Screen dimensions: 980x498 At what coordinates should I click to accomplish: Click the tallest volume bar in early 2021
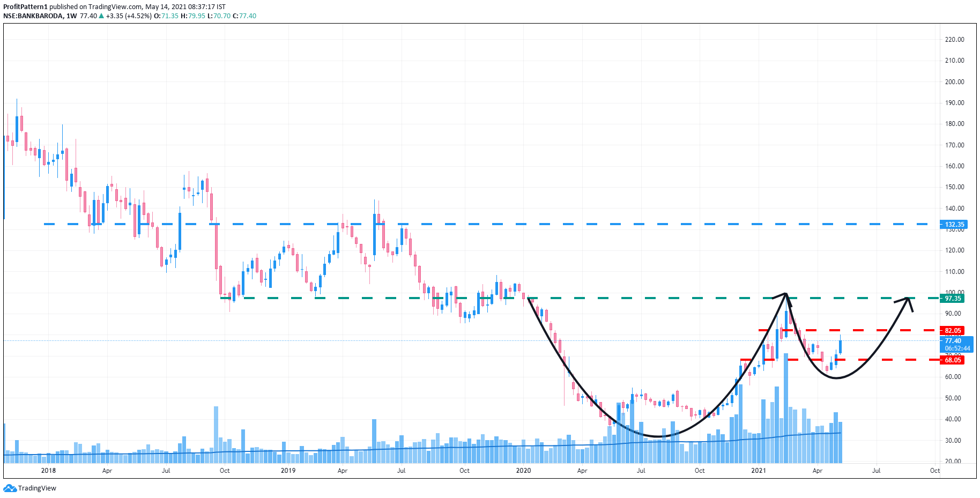pyautogui.click(x=786, y=408)
